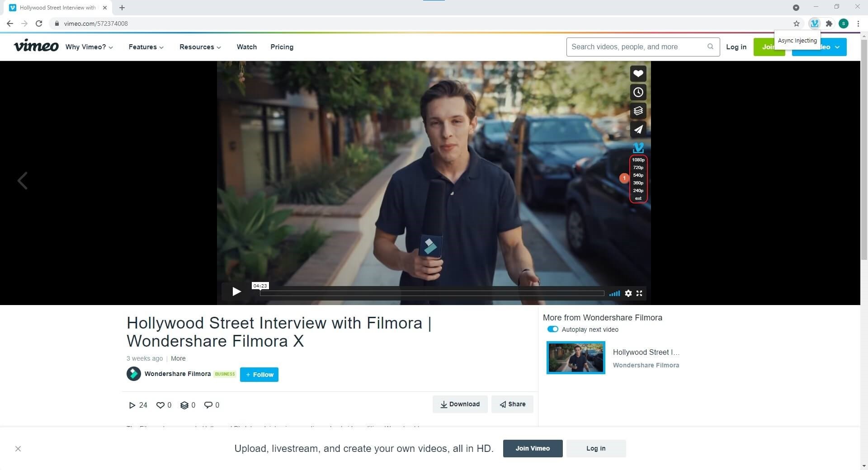The width and height of the screenshot is (868, 470).
Task: Expand the Why Vimeo? menu
Action: point(89,47)
